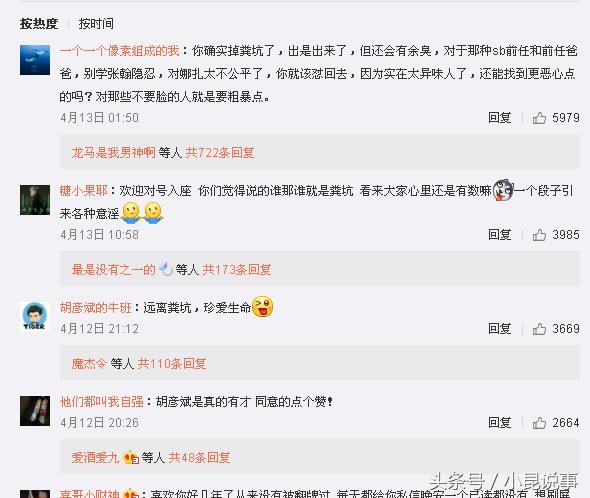The width and height of the screenshot is (590, 498).
Task: Open avatar of 一个一个像素组成的我
Action: click(35, 60)
